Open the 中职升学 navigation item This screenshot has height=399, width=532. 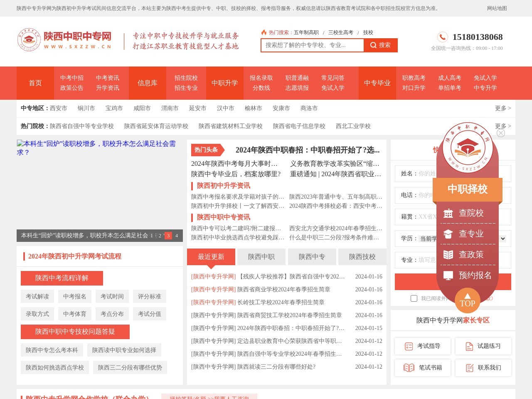[x=225, y=83]
